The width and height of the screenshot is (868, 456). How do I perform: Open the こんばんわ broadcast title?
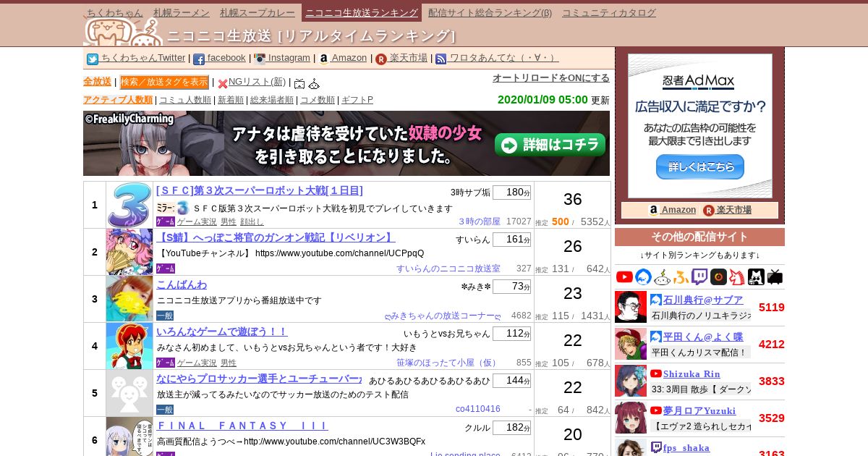point(182,285)
